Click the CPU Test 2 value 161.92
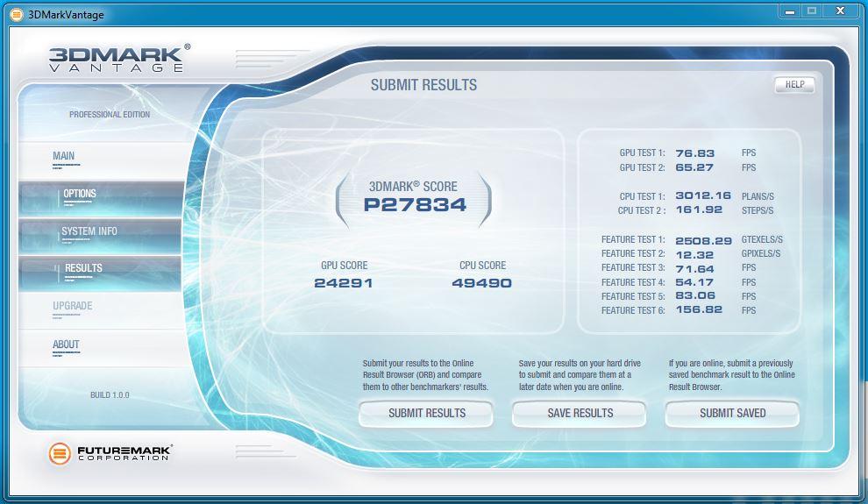This screenshot has height=504, width=868. click(x=699, y=210)
